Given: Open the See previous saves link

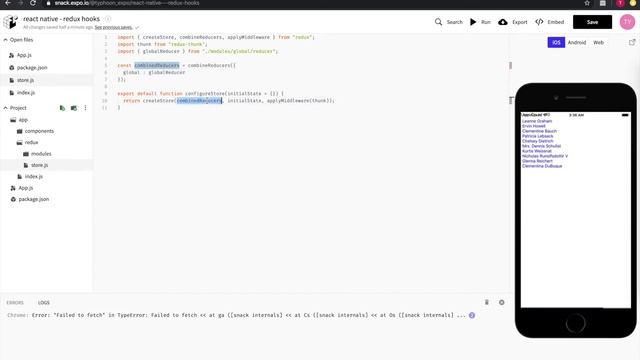Looking at the screenshot, I should click(x=113, y=27).
